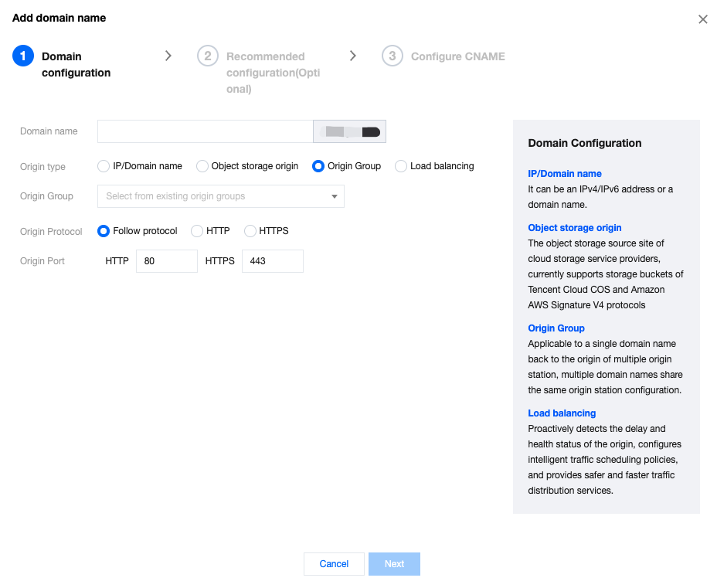
Task: Close the Add domain name dialog
Action: [702, 19]
